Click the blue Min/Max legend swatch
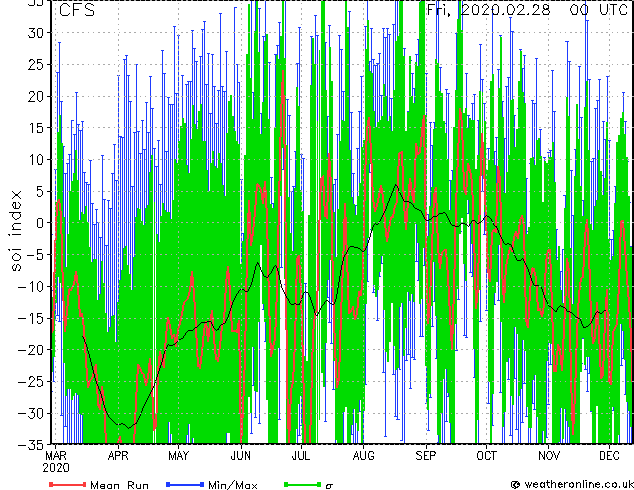Screen dimensions: 634x490 click(x=185, y=484)
